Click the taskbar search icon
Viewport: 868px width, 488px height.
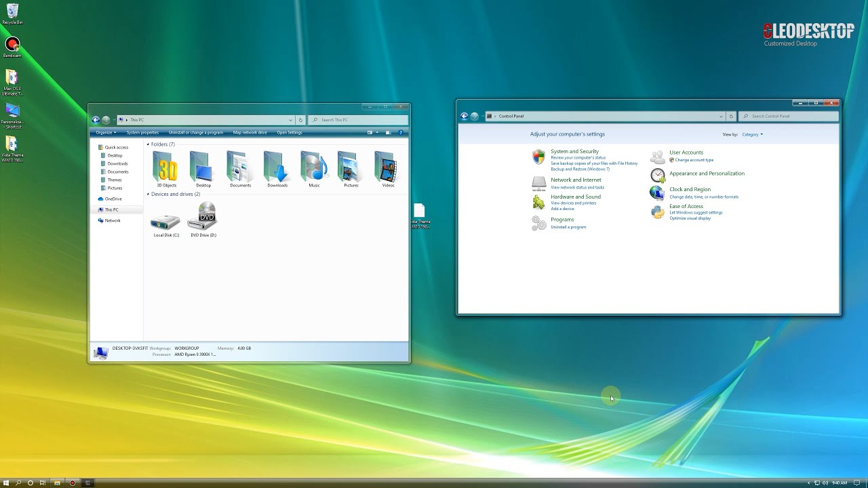coord(18,483)
